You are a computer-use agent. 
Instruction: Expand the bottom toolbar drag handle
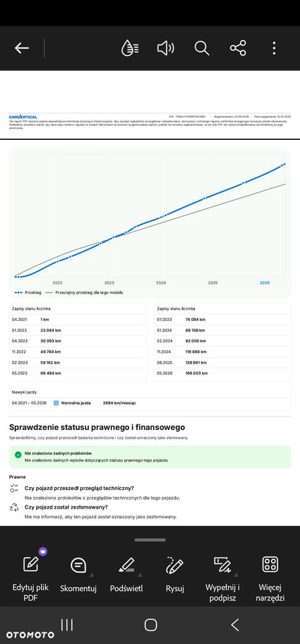tap(150, 540)
